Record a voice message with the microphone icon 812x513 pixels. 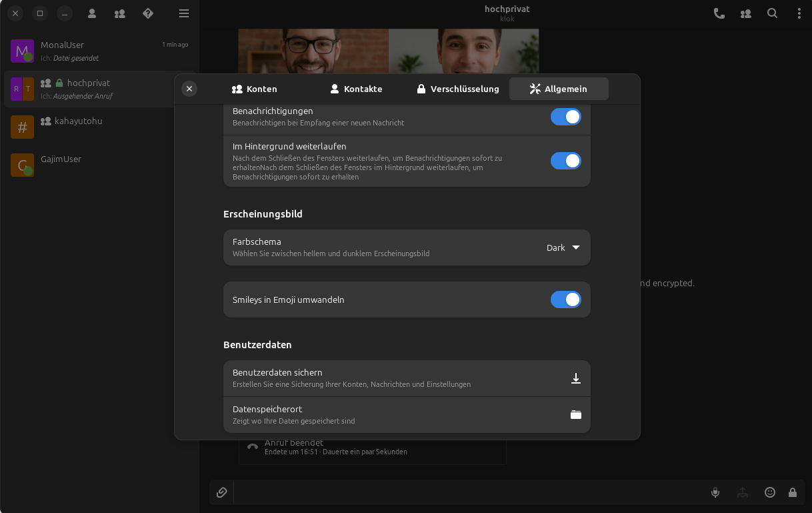click(715, 492)
